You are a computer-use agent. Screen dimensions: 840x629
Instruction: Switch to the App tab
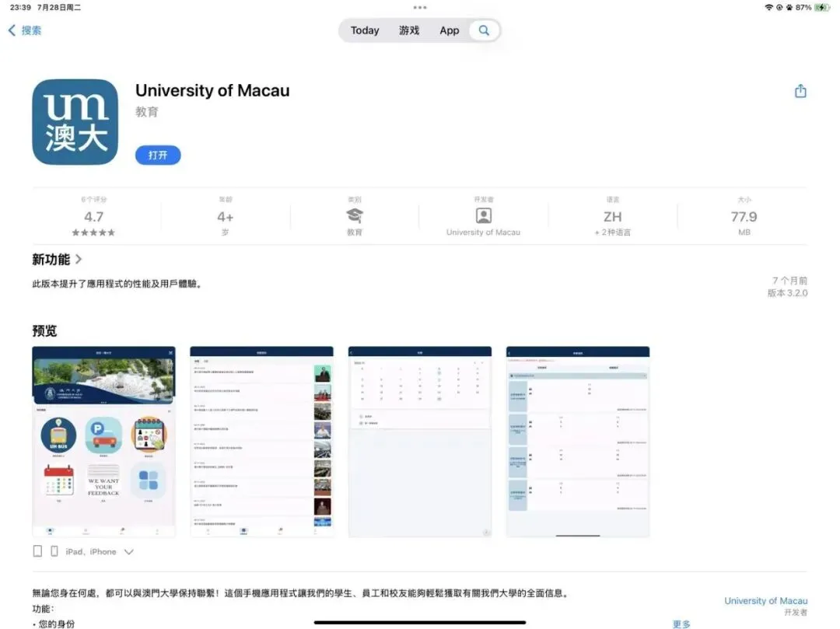click(450, 30)
